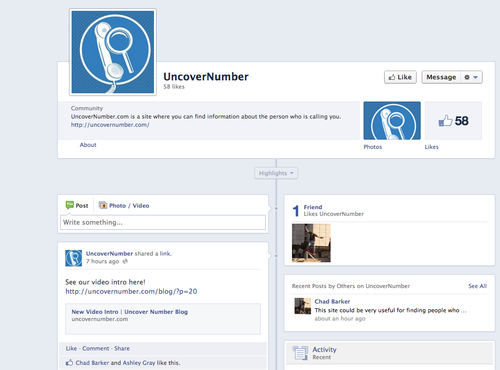Open UncoverNumber author name link in post
Viewport: 500px width, 370px height.
click(x=109, y=253)
